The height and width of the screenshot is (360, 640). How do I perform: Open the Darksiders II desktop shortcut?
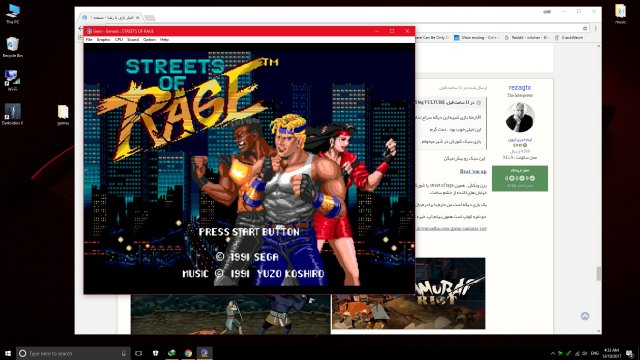[13, 114]
